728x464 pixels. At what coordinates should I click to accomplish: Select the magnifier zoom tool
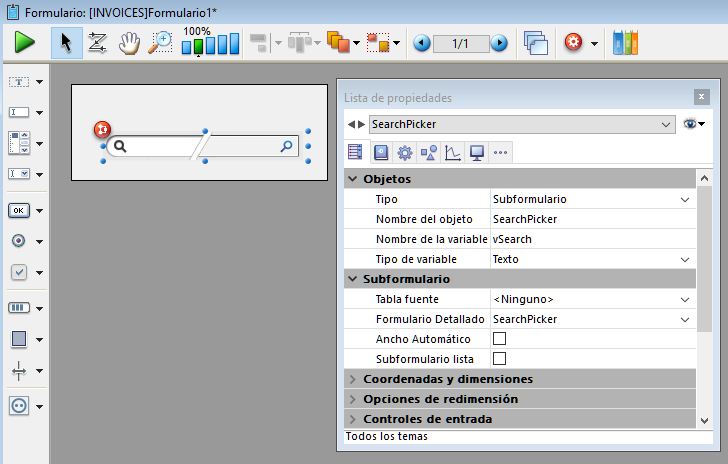tap(160, 43)
